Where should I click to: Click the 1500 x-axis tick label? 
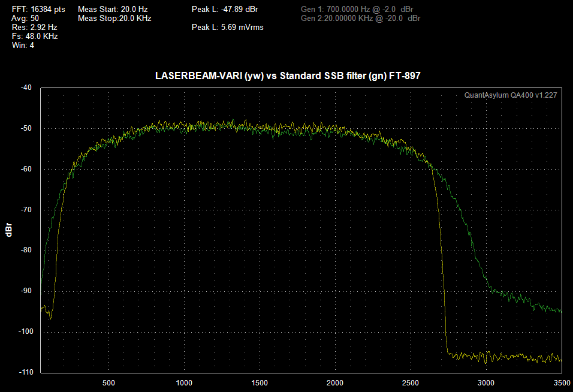(260, 383)
